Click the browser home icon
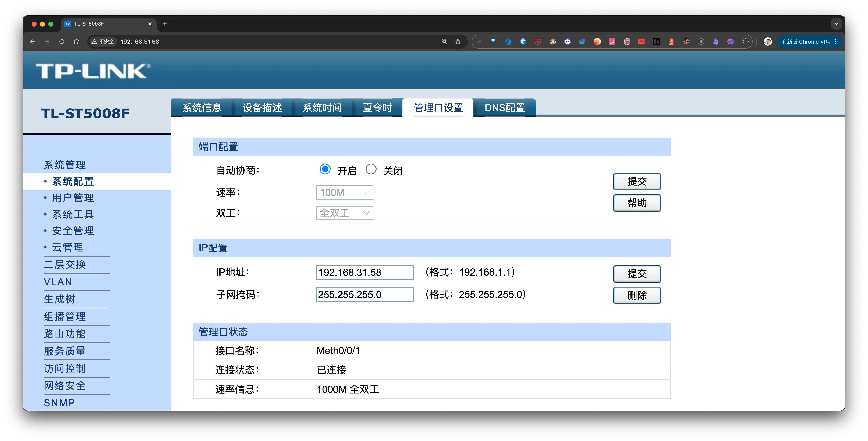Screen dimensions: 868x441 (x=76, y=41)
